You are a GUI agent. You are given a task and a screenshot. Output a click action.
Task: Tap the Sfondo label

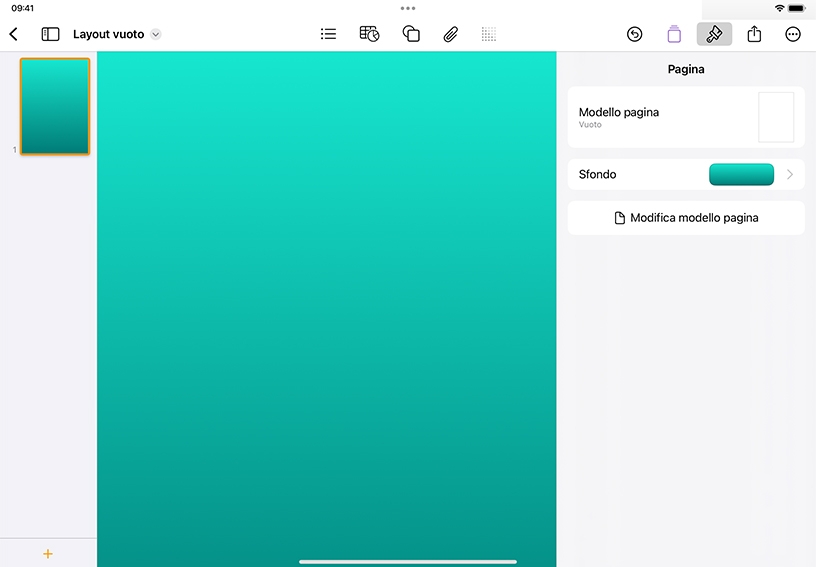pyautogui.click(x=597, y=174)
